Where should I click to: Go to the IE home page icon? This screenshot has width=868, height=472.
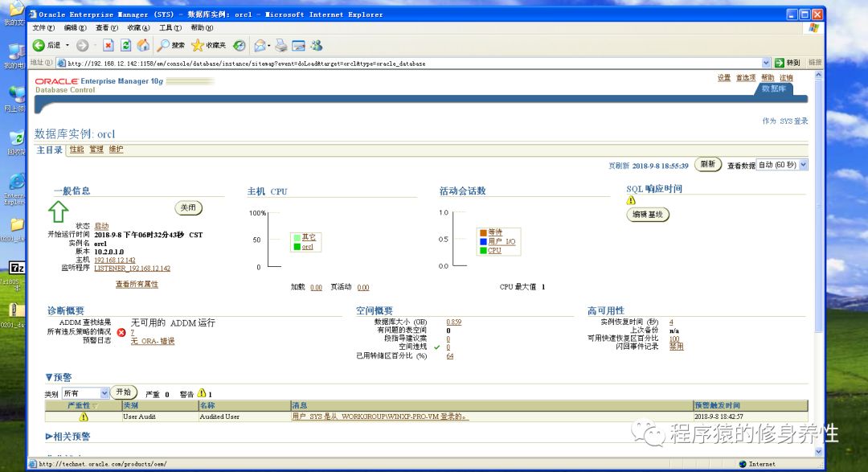[x=143, y=45]
